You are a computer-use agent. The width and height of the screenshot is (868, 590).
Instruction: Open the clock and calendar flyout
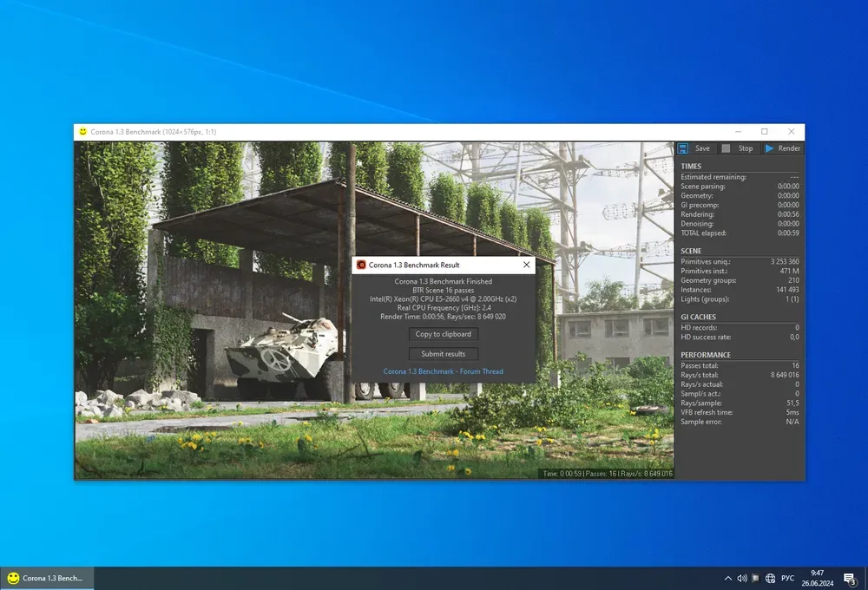click(x=818, y=578)
